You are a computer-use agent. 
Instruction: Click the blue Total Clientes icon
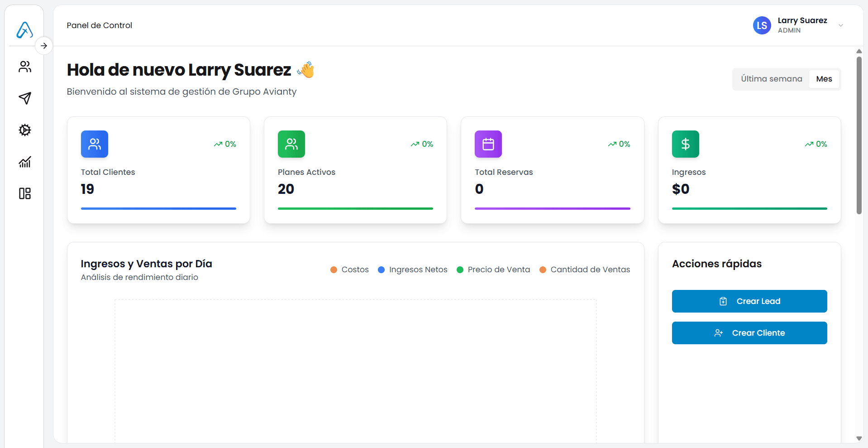[x=94, y=144]
